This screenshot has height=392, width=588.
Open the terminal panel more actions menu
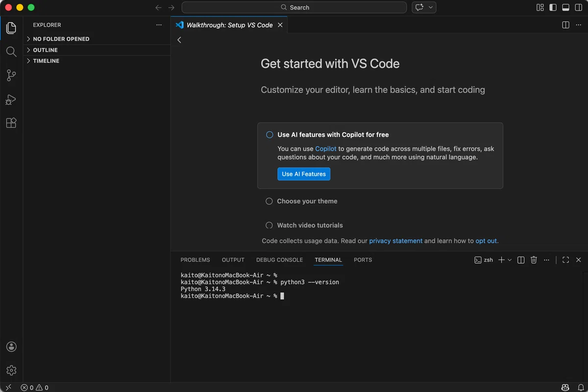click(547, 260)
